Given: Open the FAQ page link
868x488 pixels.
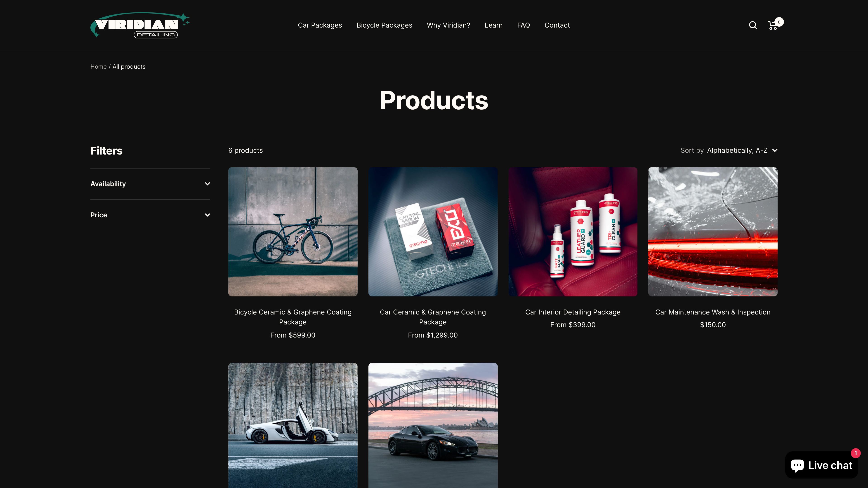Looking at the screenshot, I should [523, 25].
